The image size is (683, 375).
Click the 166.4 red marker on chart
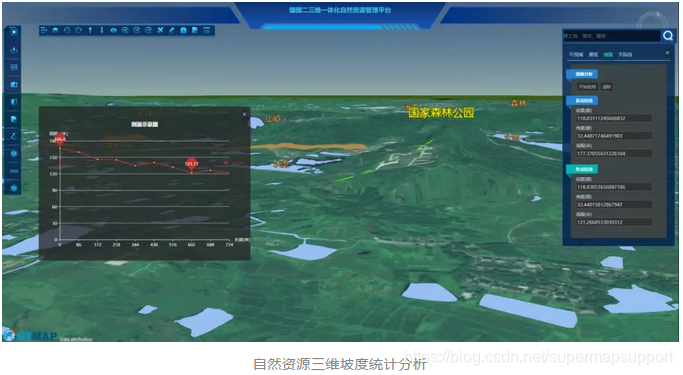[60, 139]
